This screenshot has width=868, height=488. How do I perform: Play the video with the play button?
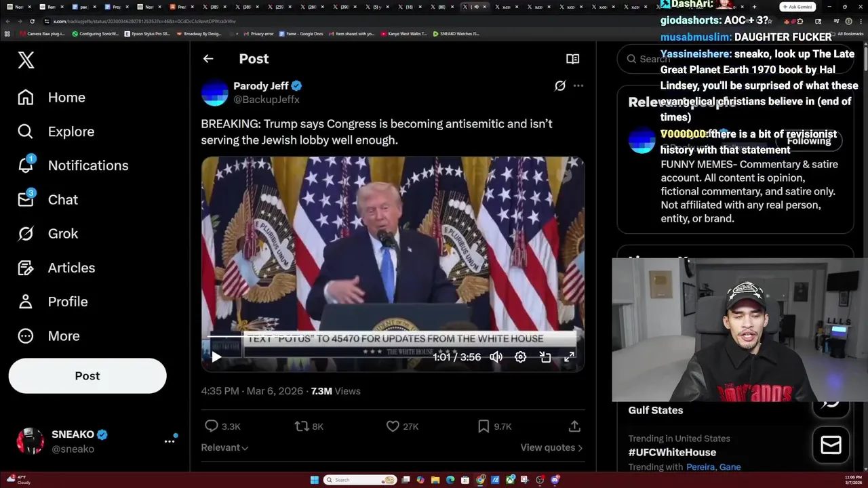point(216,357)
